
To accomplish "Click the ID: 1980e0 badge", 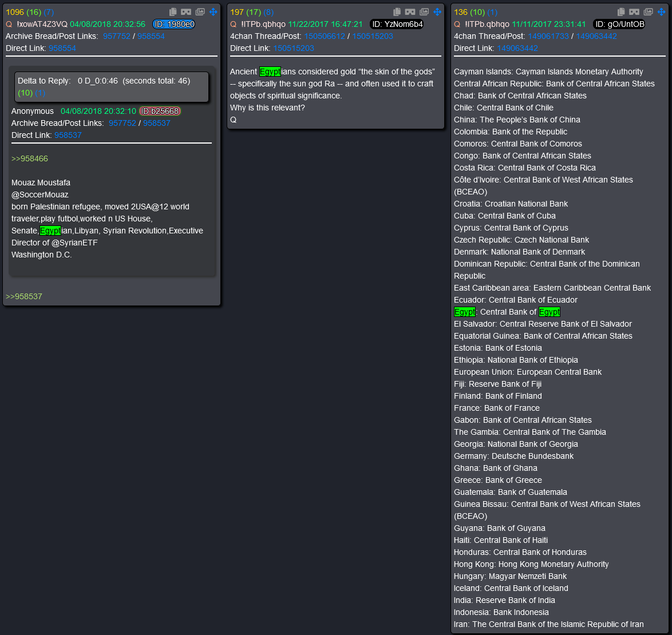I will [174, 25].
